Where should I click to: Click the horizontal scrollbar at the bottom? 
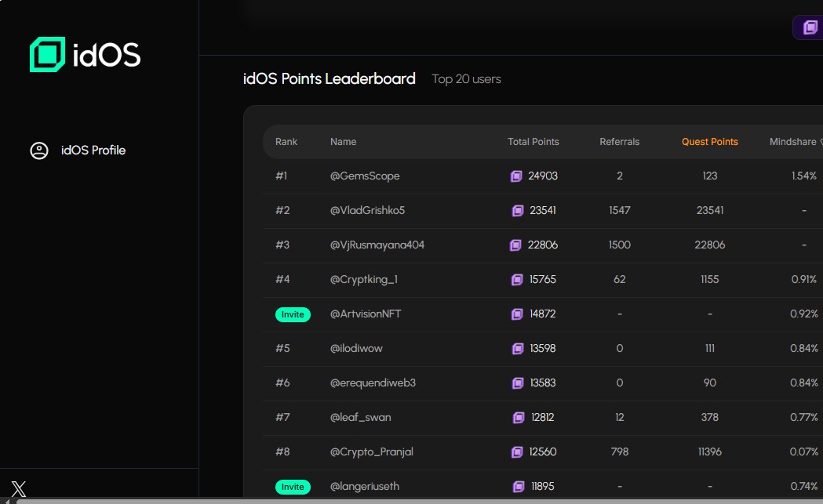coord(419,501)
